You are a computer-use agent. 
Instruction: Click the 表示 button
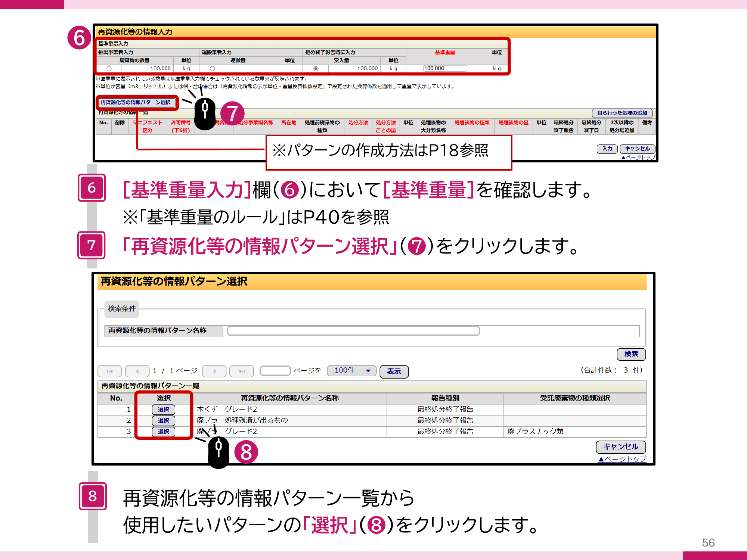point(394,371)
